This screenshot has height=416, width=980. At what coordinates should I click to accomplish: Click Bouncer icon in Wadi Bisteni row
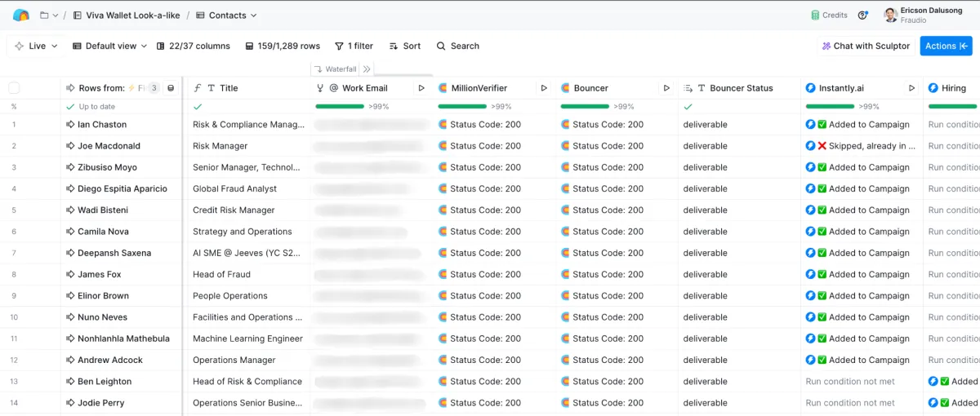[x=565, y=210]
